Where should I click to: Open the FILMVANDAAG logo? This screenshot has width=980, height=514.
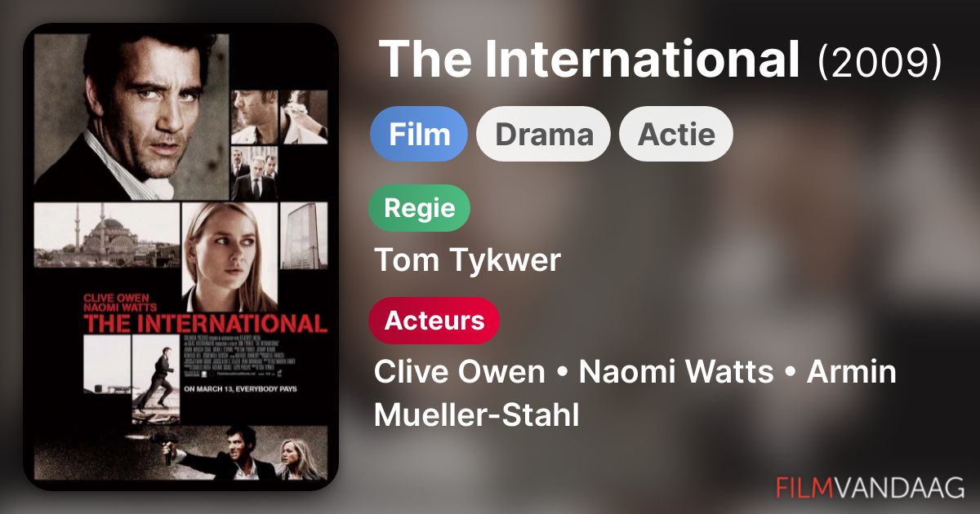870,487
